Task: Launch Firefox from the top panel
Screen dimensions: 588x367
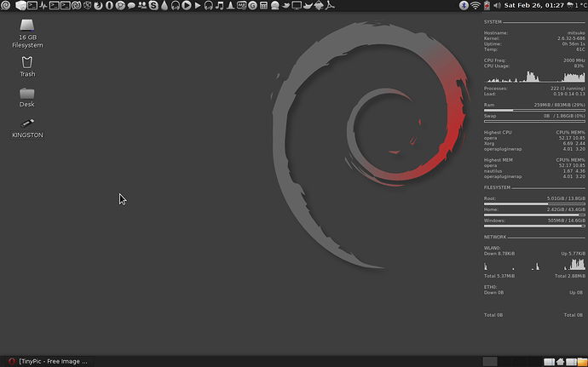Action: 98,5
